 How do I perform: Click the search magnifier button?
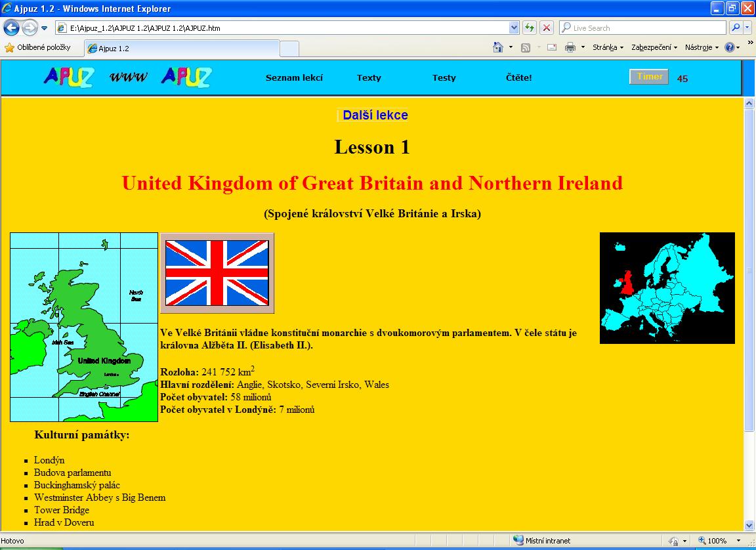tap(736, 28)
